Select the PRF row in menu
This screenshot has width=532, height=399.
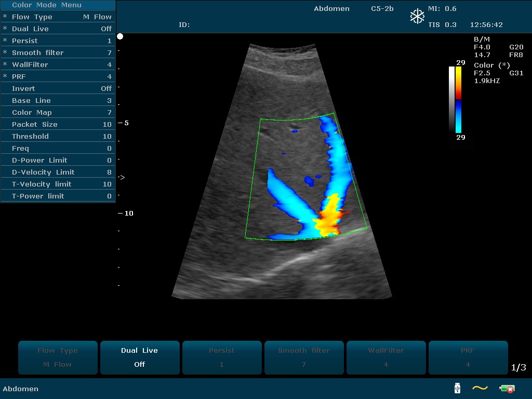tap(57, 76)
